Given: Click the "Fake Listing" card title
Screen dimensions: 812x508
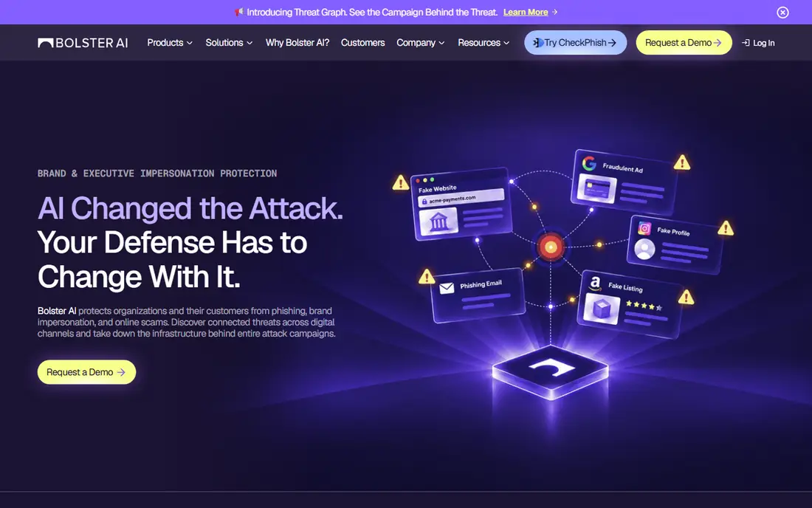Looking at the screenshot, I should pos(625,287).
